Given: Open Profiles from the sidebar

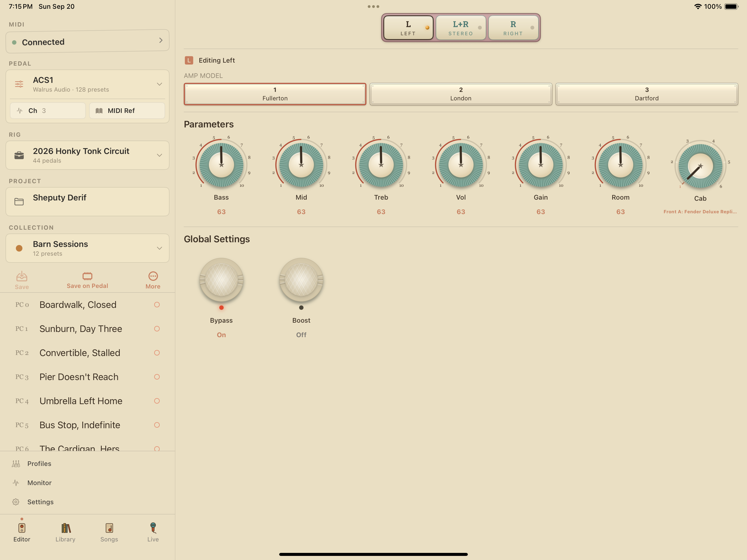Looking at the screenshot, I should pyautogui.click(x=87, y=464).
